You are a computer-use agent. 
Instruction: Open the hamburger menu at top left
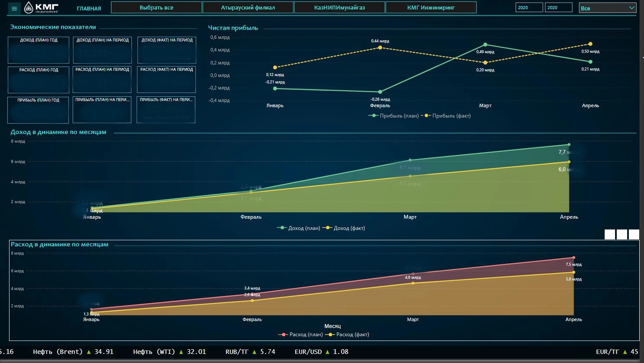(14, 8)
